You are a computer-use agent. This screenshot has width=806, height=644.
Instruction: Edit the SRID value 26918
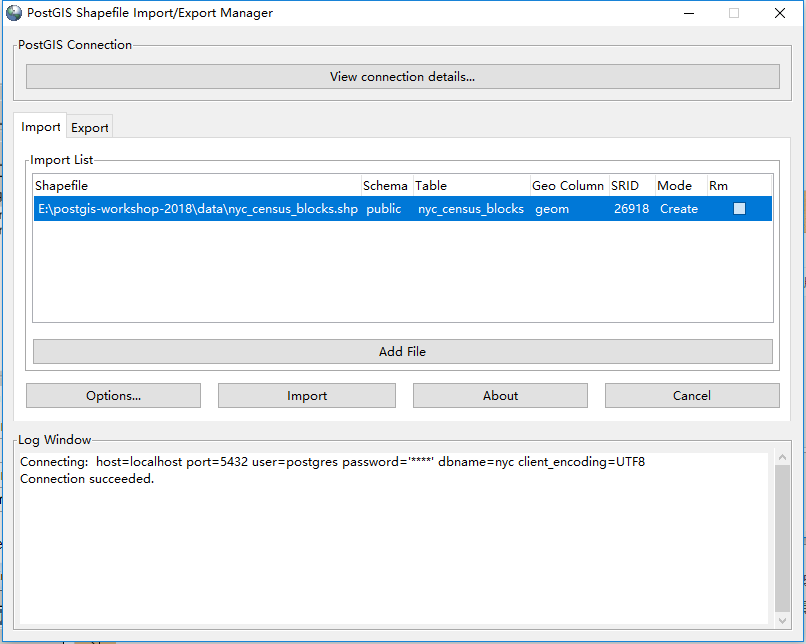[631, 209]
